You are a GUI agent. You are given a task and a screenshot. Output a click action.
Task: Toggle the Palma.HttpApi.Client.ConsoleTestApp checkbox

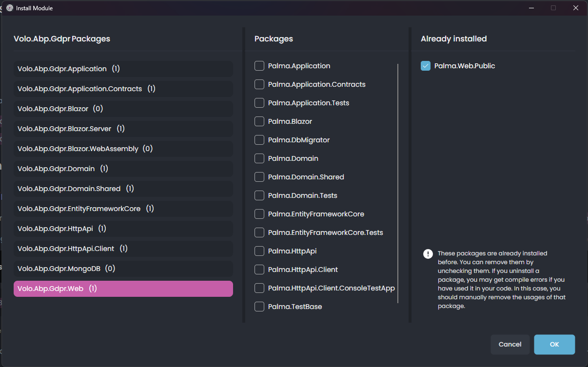(259, 288)
